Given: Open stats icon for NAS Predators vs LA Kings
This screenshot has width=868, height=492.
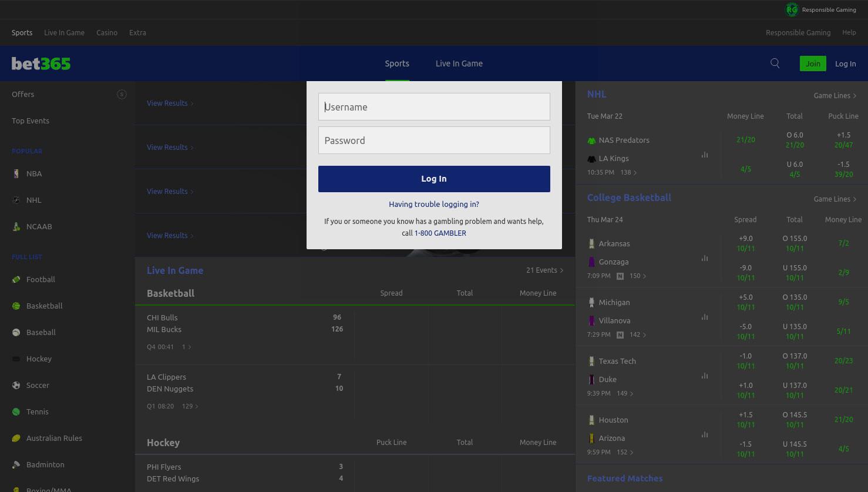Looking at the screenshot, I should click(x=705, y=155).
